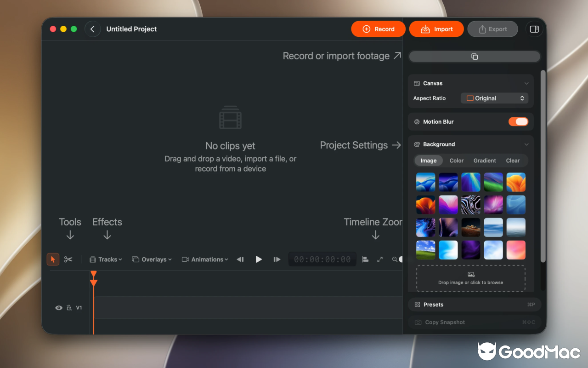The height and width of the screenshot is (368, 588).
Task: Play the timeline
Action: [259, 259]
